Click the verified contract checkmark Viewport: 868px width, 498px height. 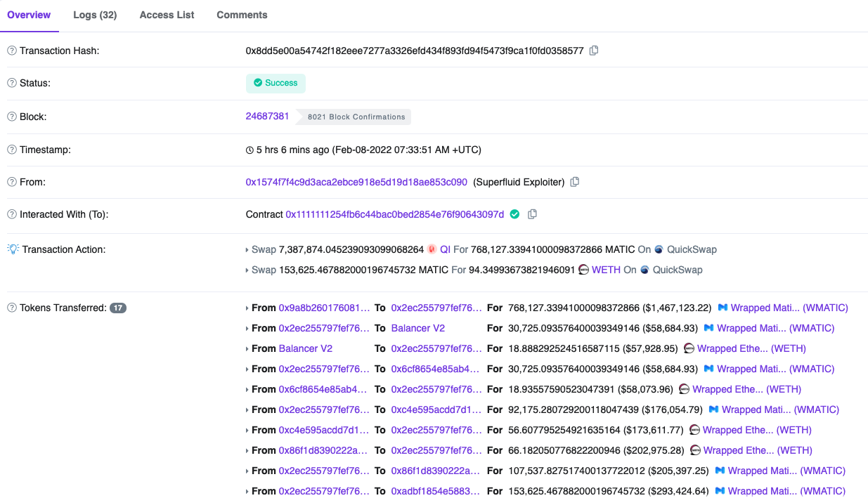point(514,214)
